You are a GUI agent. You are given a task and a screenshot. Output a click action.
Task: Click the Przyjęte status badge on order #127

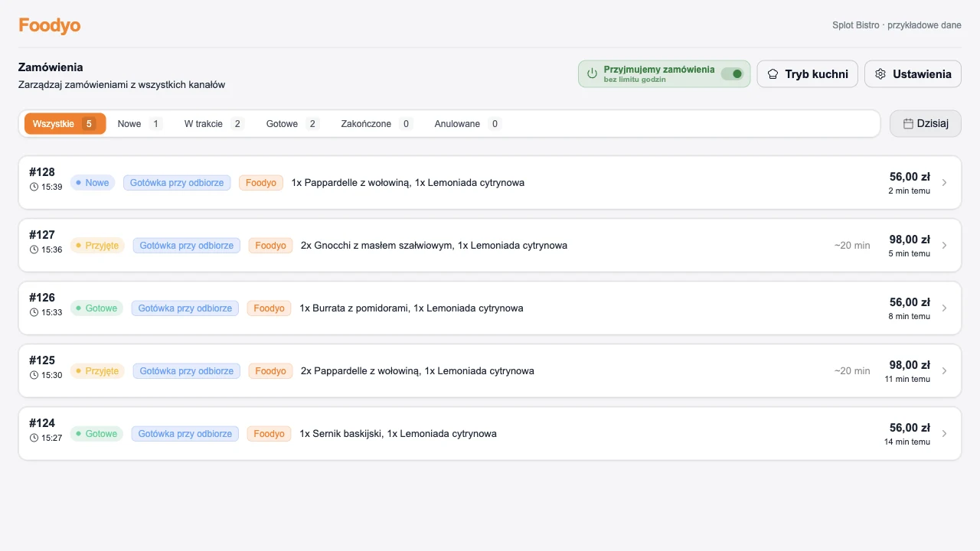click(x=97, y=246)
